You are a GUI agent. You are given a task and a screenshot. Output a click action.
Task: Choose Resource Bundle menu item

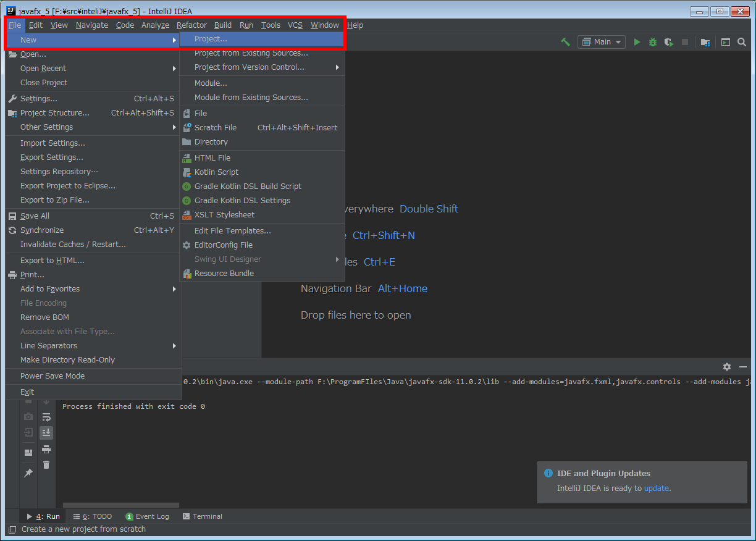(262, 274)
